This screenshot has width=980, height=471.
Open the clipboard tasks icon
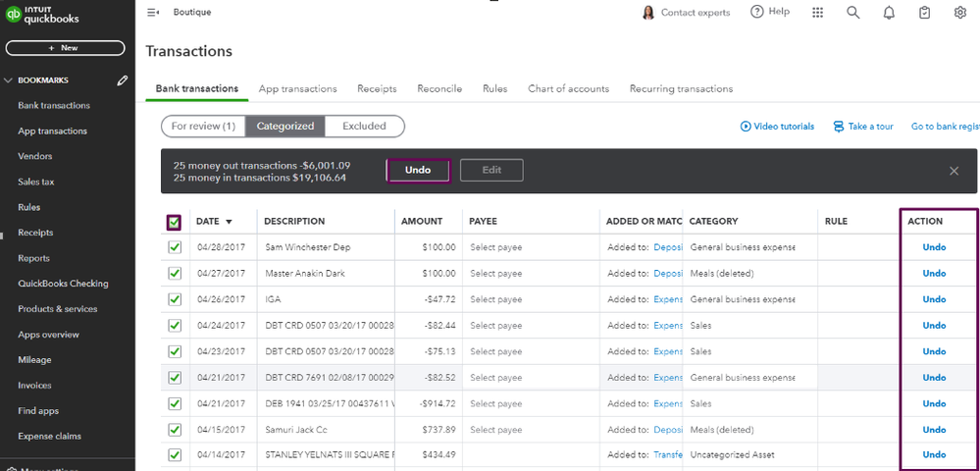[x=924, y=13]
